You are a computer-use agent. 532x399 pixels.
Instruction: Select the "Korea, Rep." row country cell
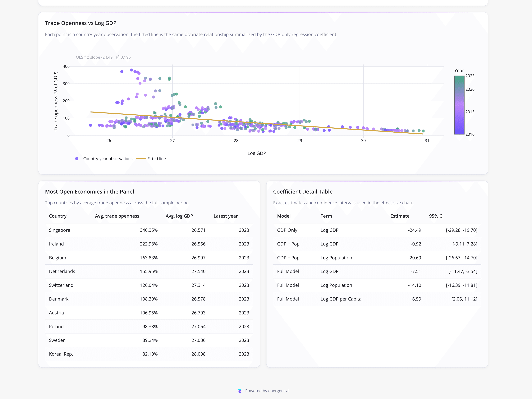(x=61, y=354)
